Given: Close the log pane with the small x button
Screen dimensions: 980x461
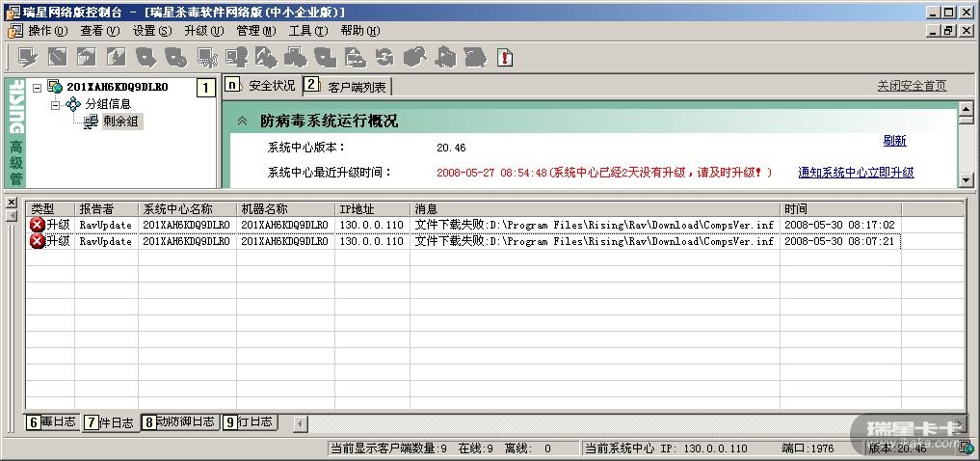Looking at the screenshot, I should click(11, 202).
